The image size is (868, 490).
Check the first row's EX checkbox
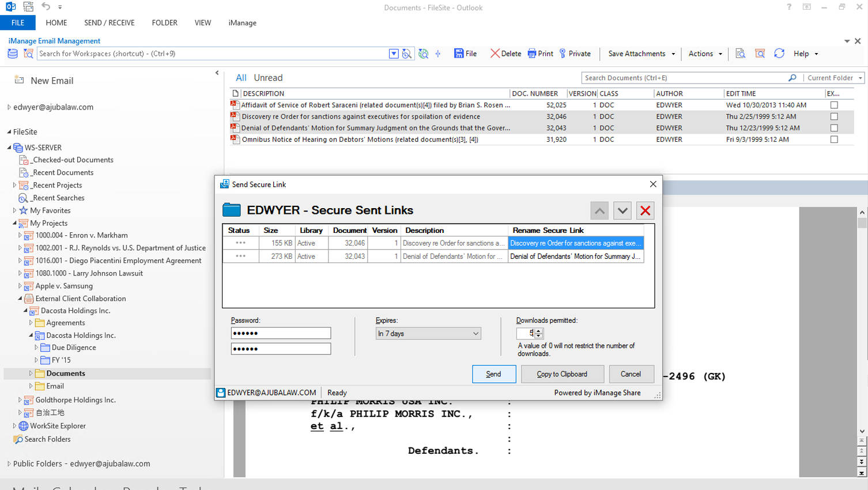834,105
